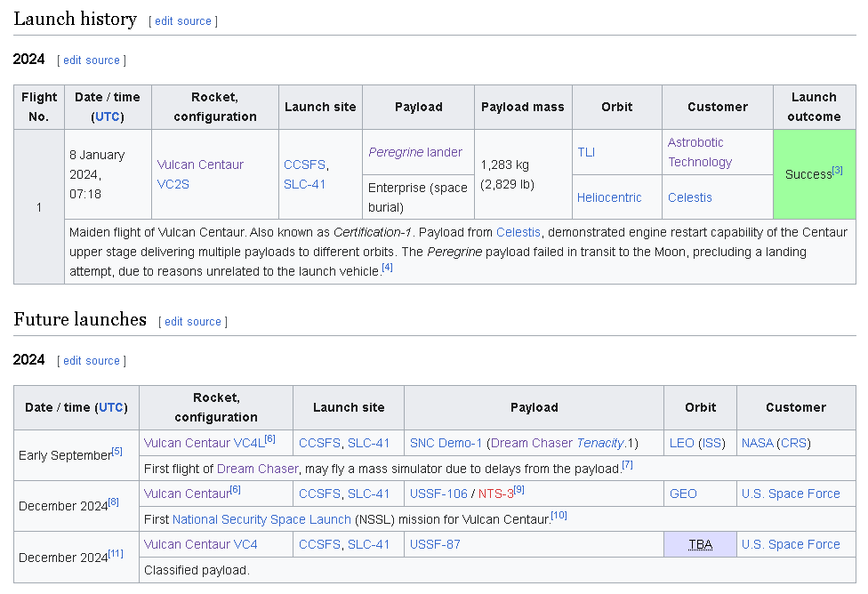
Task: Open the LEO orbit link
Action: pos(681,444)
